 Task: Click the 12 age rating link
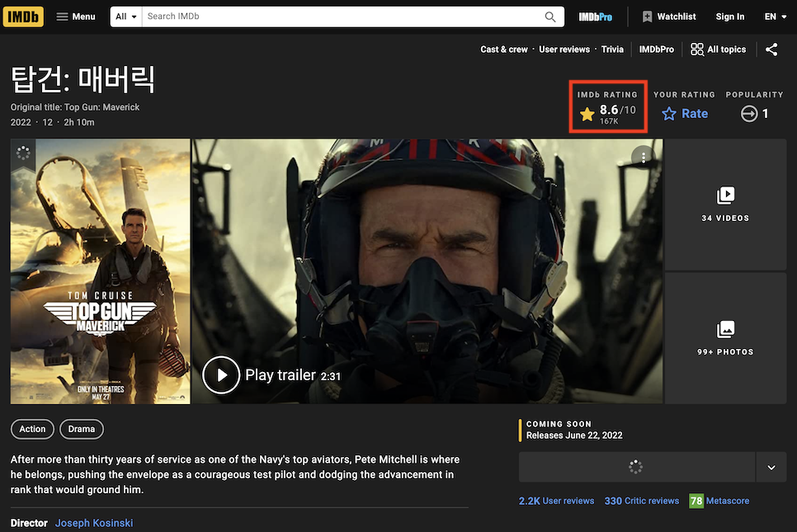pos(47,122)
